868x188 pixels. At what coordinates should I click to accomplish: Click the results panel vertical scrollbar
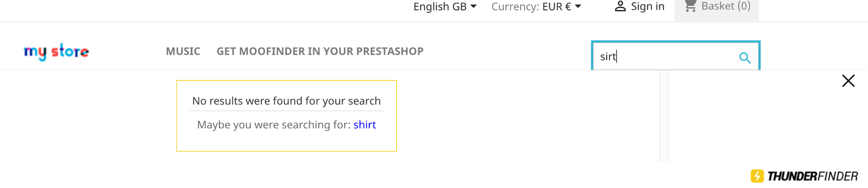(x=664, y=116)
